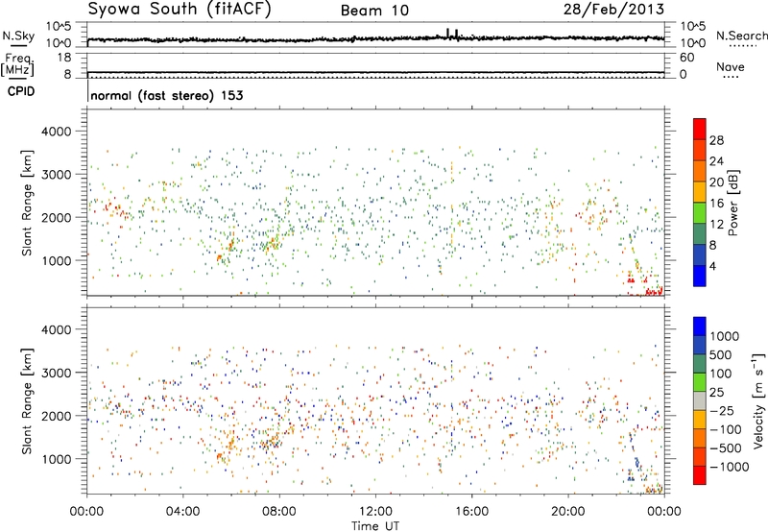Click the 'Freq. [MHz]' axis label

pyautogui.click(x=17, y=65)
